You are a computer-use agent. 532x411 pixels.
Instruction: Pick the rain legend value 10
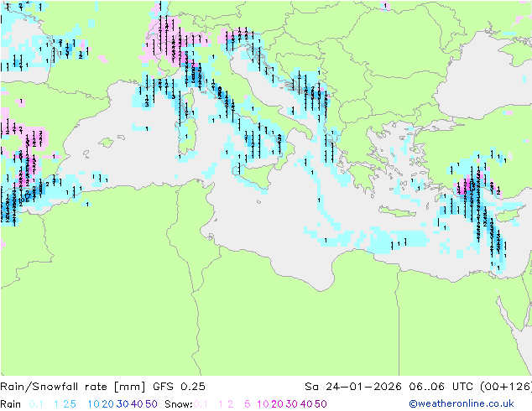94,404
